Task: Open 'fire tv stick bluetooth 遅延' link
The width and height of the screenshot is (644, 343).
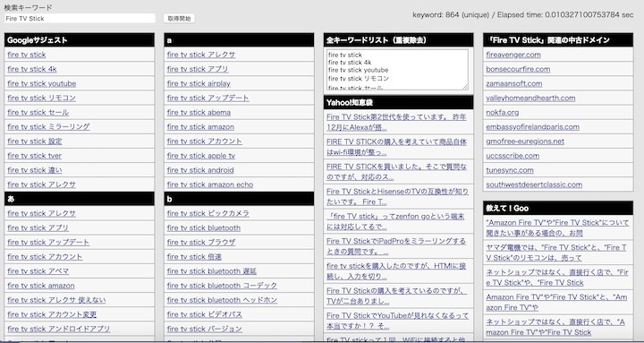Action: (x=212, y=271)
